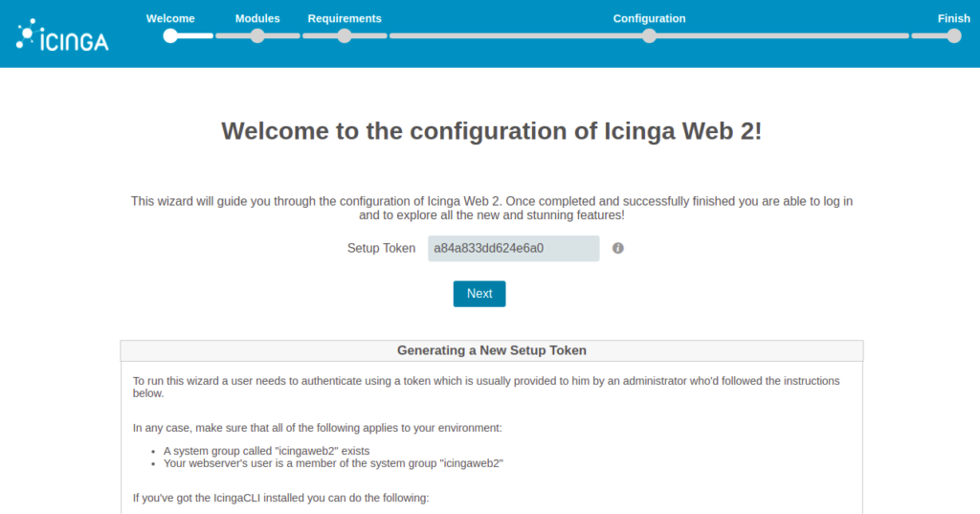980x514 pixels.
Task: Click the "Generating a New Setup Token" heading
Action: pos(492,350)
